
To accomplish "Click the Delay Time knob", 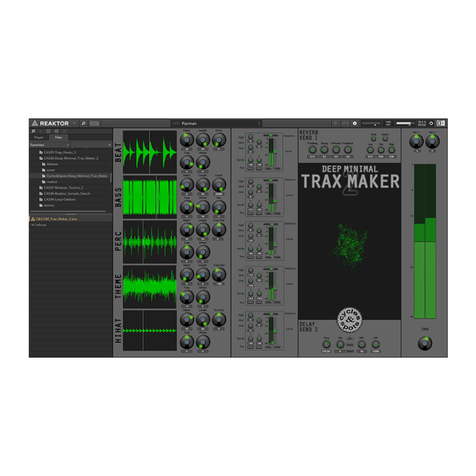I will 326,345.
